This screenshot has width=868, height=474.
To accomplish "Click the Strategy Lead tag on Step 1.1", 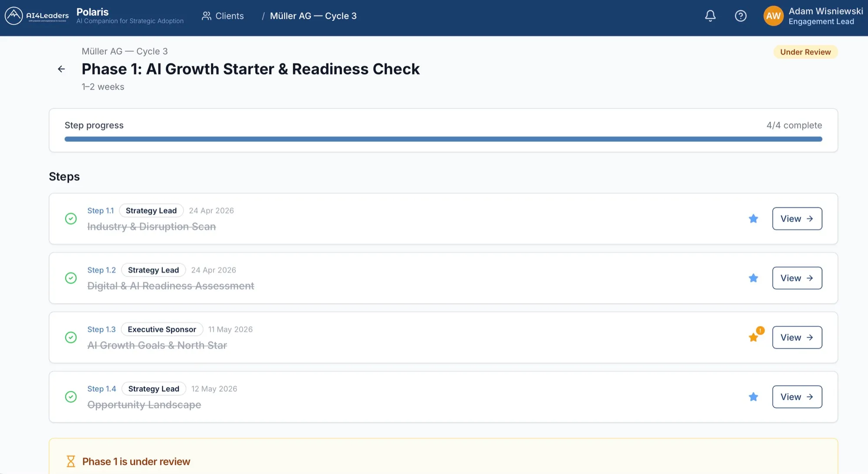I will point(151,211).
